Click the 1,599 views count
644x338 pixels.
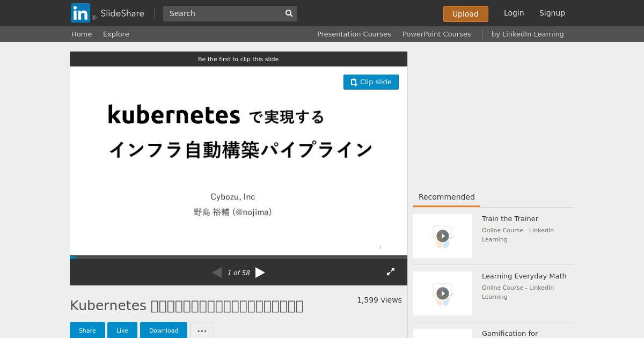tap(379, 300)
